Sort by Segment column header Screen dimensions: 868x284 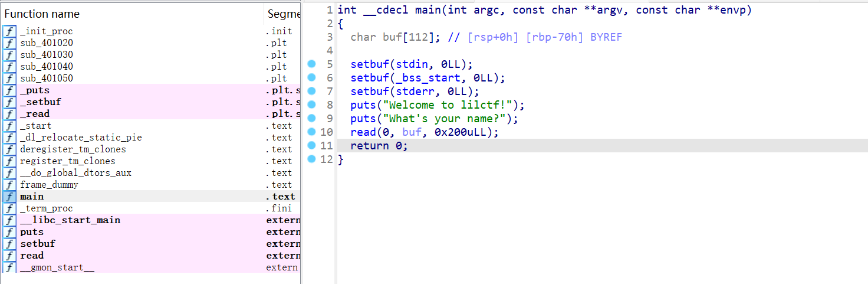coord(283,14)
